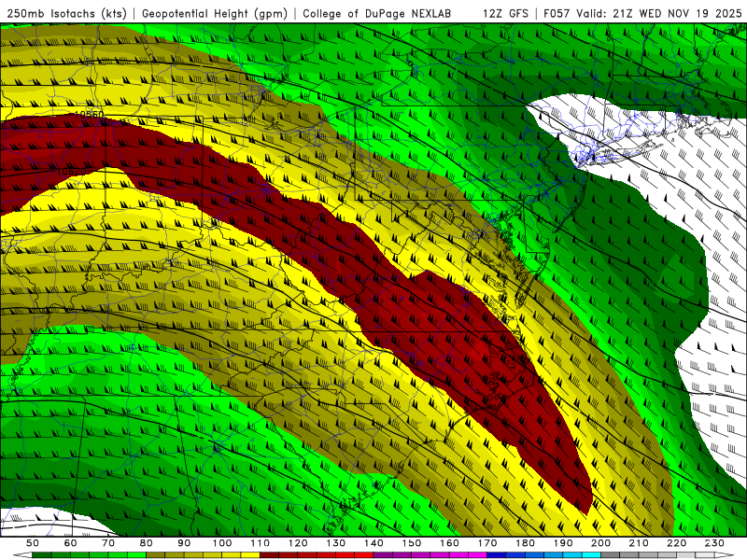
Task: Click the 10560 height contour label
Action: click(x=89, y=114)
